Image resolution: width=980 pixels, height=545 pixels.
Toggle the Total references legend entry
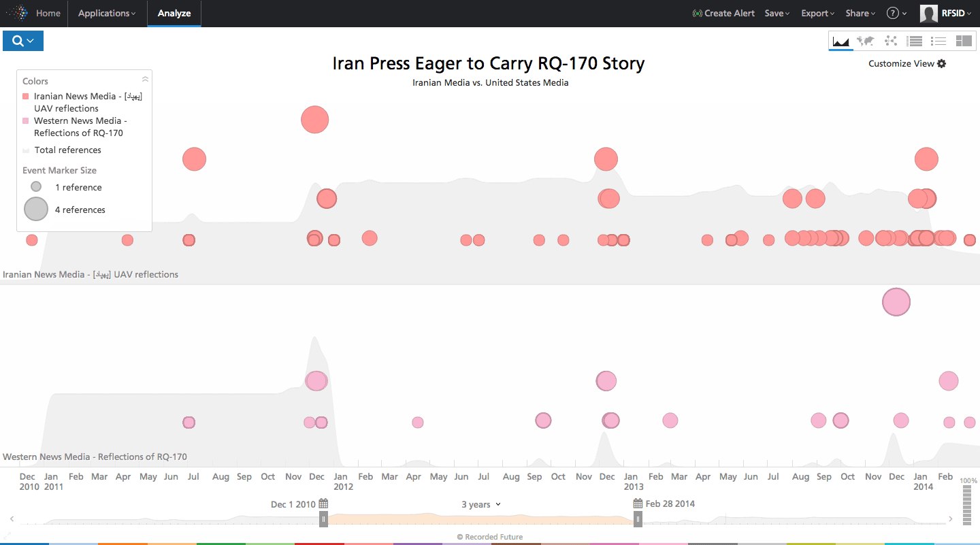(x=62, y=150)
